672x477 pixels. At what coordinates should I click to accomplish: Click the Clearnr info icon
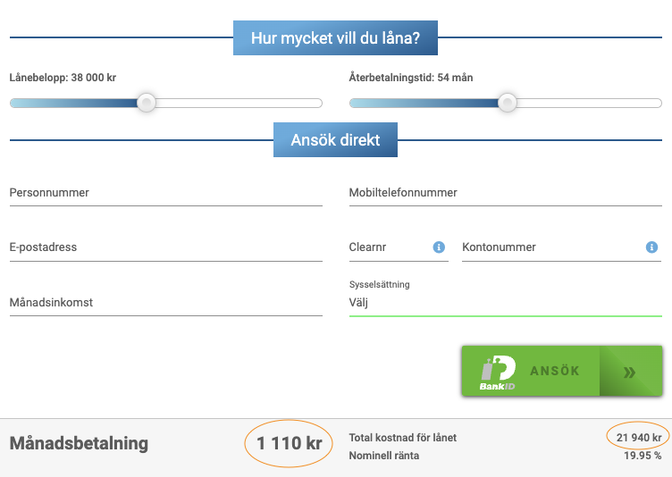[438, 247]
